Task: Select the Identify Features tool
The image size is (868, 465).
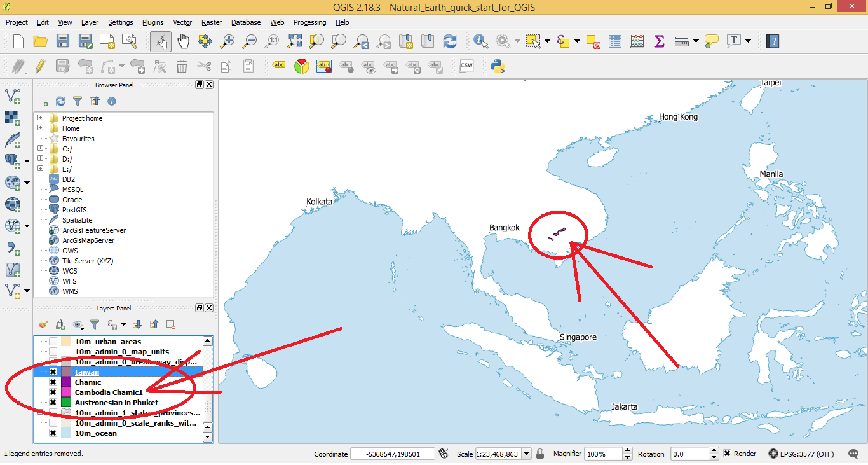Action: (x=481, y=41)
